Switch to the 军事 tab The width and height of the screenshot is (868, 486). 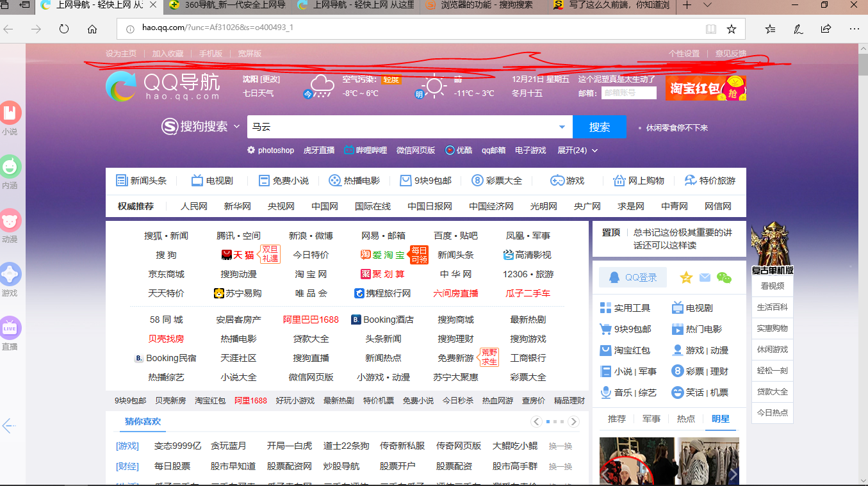[x=651, y=419]
